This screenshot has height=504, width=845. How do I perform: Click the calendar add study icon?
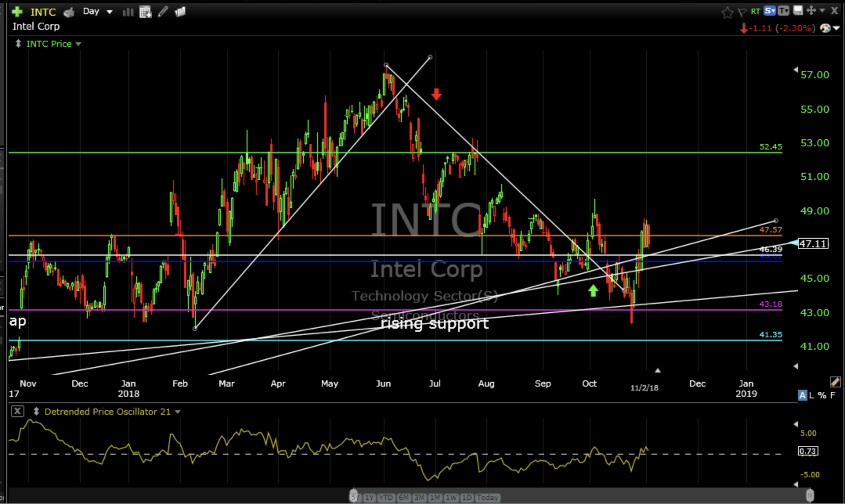pyautogui.click(x=145, y=12)
